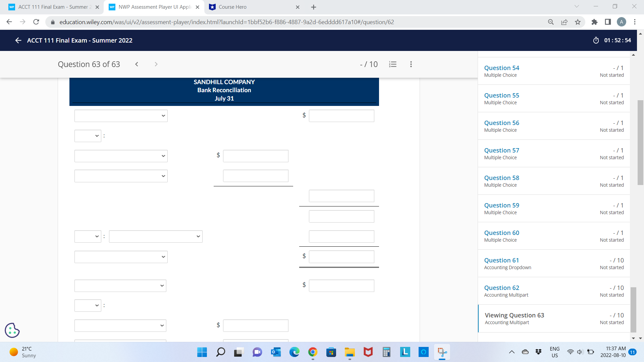Click the Chrome profile avatar

pyautogui.click(x=622, y=22)
